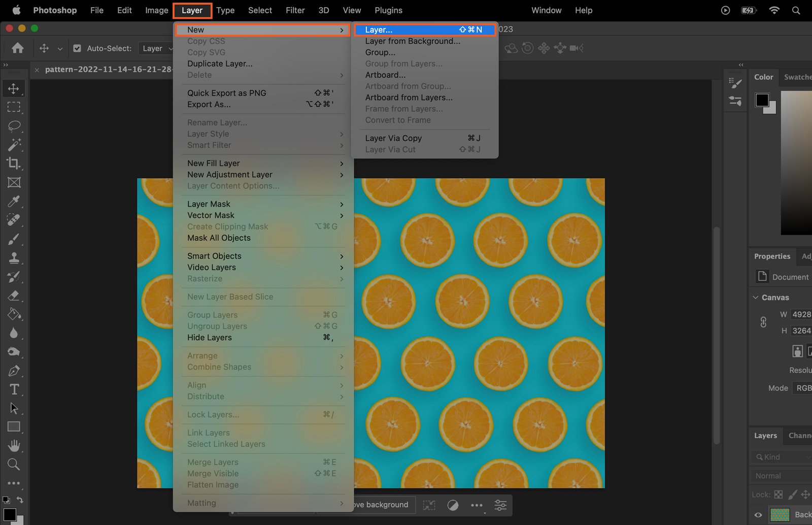Screen dimensions: 812x525
Task: Toggle the width-height link constraint icon
Action: click(763, 322)
